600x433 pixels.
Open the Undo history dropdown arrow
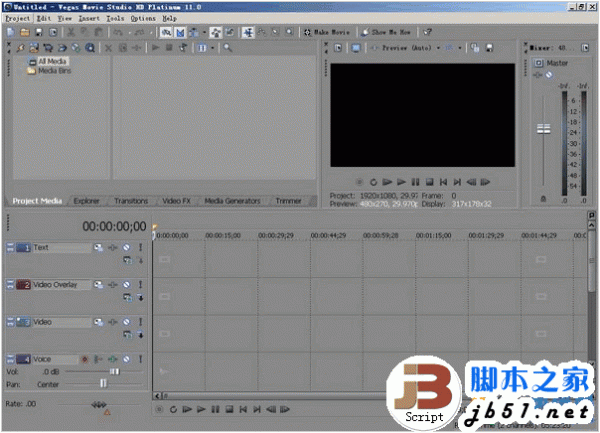tap(129, 33)
